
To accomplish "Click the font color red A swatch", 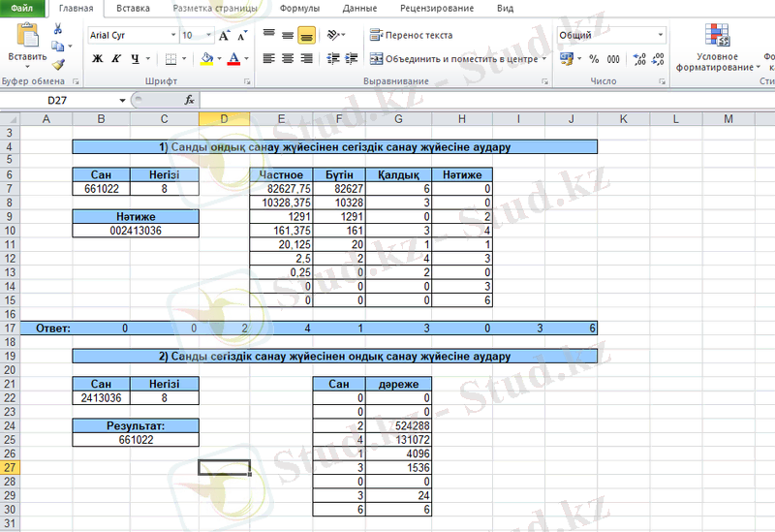I will [x=232, y=59].
